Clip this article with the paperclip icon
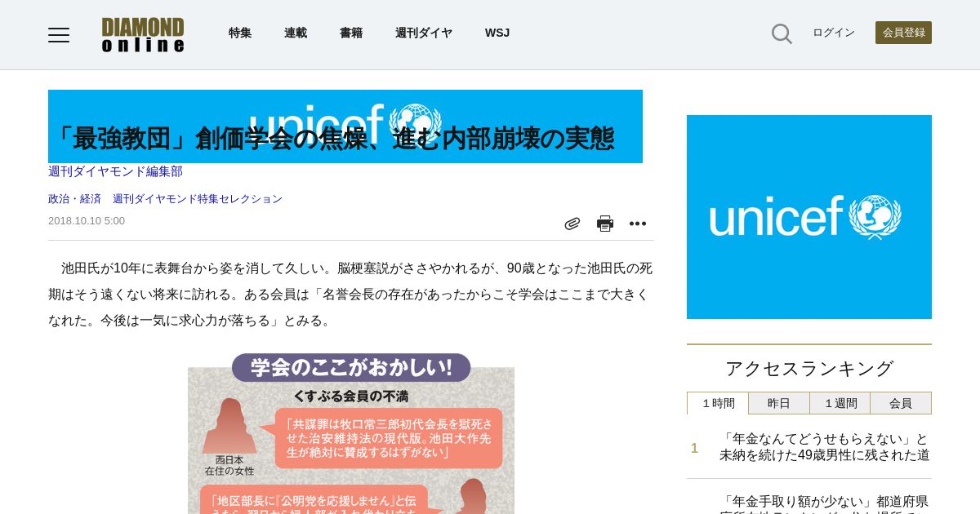Screen dimensions: 980x514 (572, 224)
